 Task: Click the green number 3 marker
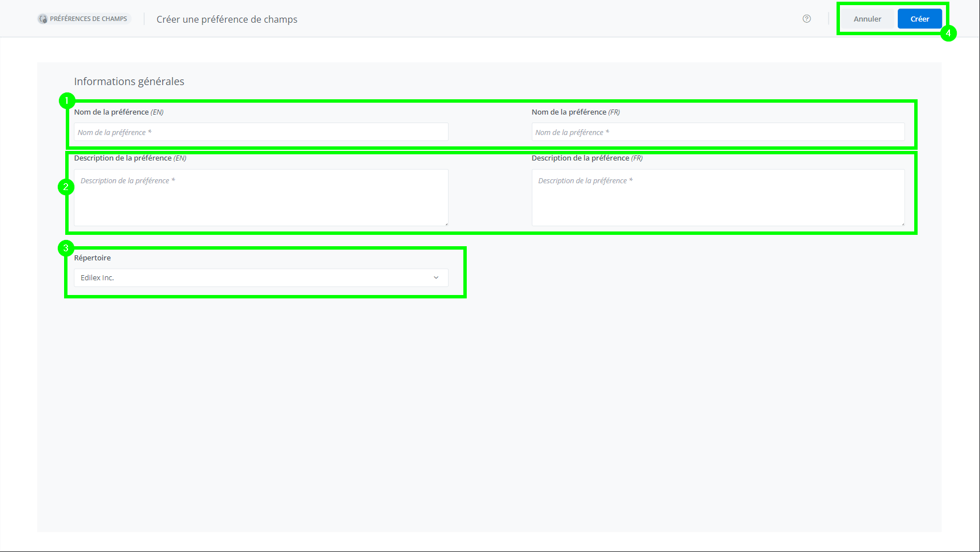point(66,248)
